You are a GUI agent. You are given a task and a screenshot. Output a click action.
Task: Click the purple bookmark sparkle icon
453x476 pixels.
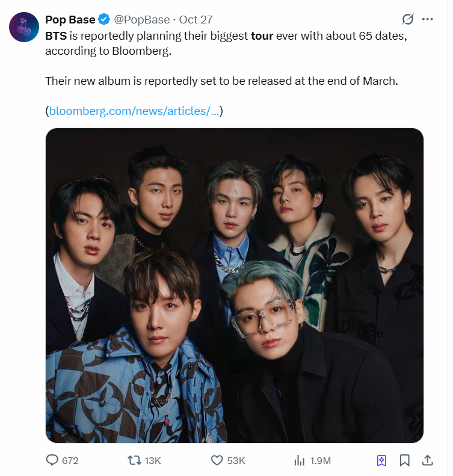tap(381, 460)
